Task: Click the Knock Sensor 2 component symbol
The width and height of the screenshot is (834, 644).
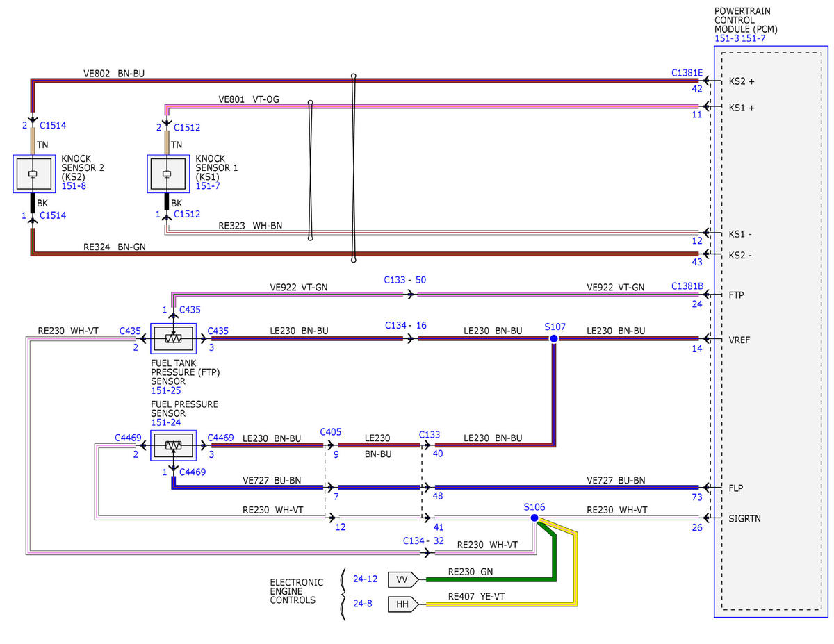Action: pyautogui.click(x=33, y=174)
